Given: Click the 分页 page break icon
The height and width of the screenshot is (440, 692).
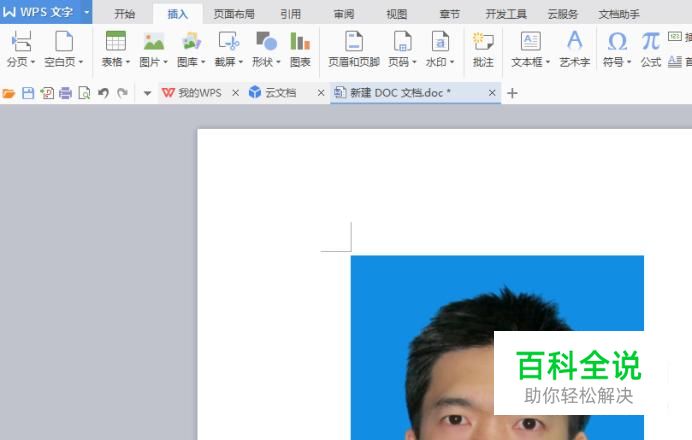Looking at the screenshot, I should click(x=21, y=41).
